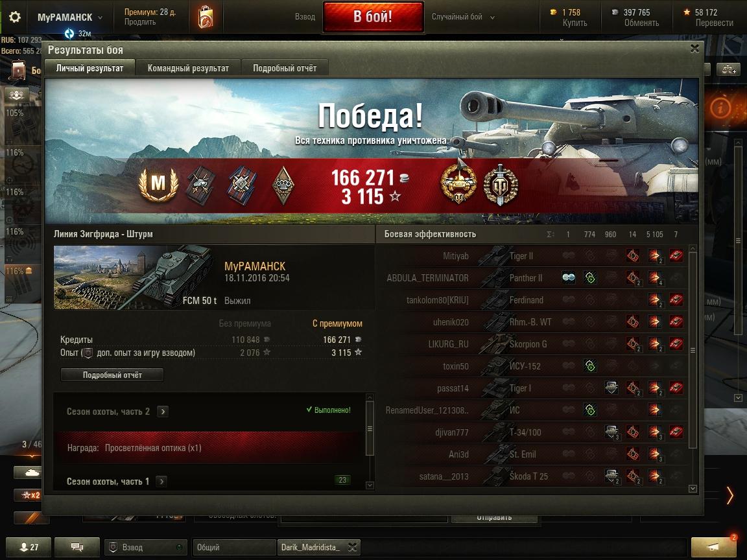Open the contacts list showing 27
This screenshot has width=747, height=560.
pyautogui.click(x=29, y=547)
